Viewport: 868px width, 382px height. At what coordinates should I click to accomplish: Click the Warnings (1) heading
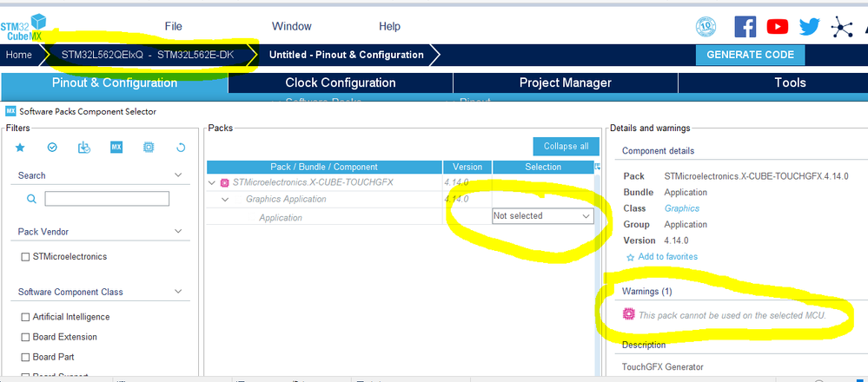click(x=647, y=292)
